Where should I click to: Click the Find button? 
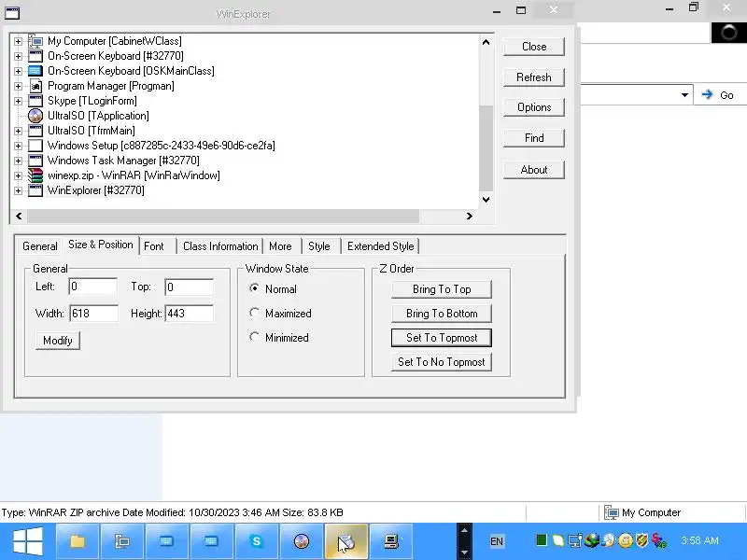[x=533, y=138]
